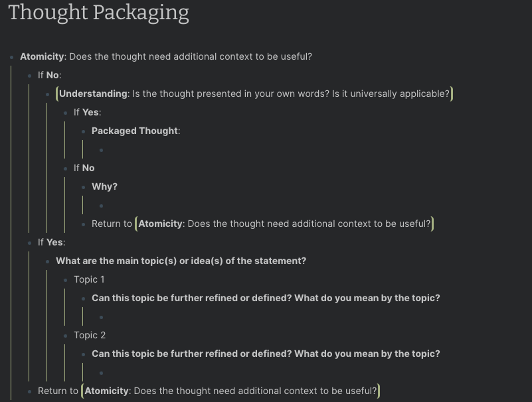
Task: Click the bullet before 'What are the main topic(s)'
Action: pos(48,261)
